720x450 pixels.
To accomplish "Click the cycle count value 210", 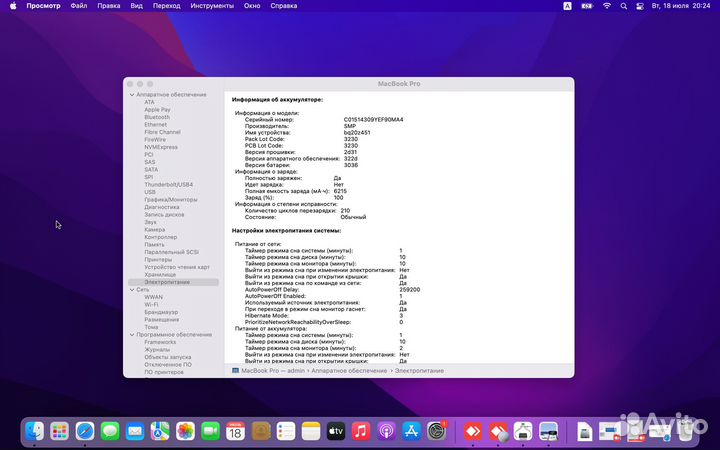I will [x=345, y=210].
